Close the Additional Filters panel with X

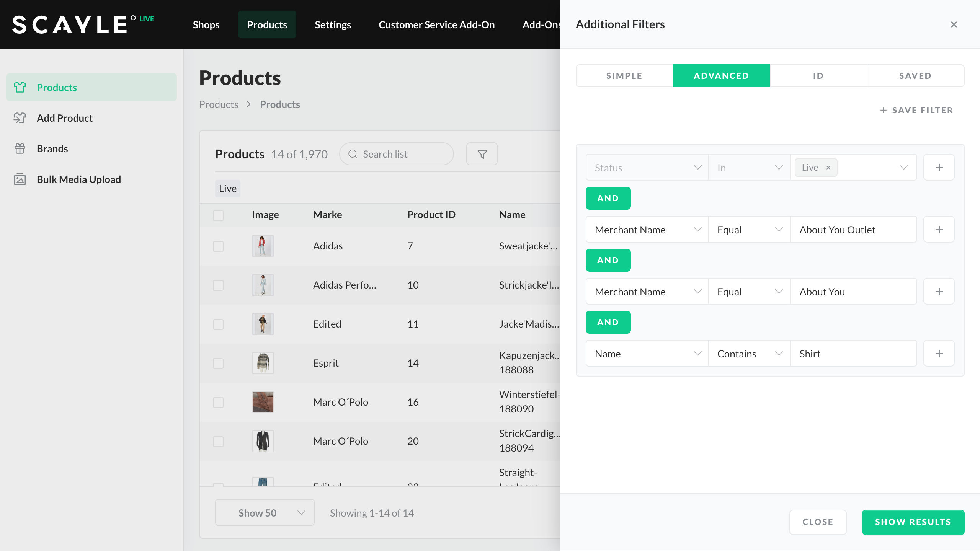pos(954,24)
